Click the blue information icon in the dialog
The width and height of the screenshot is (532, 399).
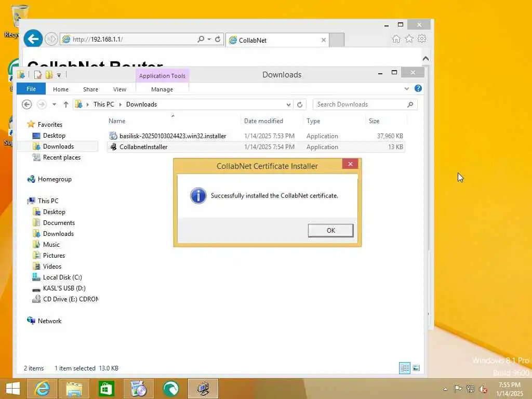pos(198,196)
